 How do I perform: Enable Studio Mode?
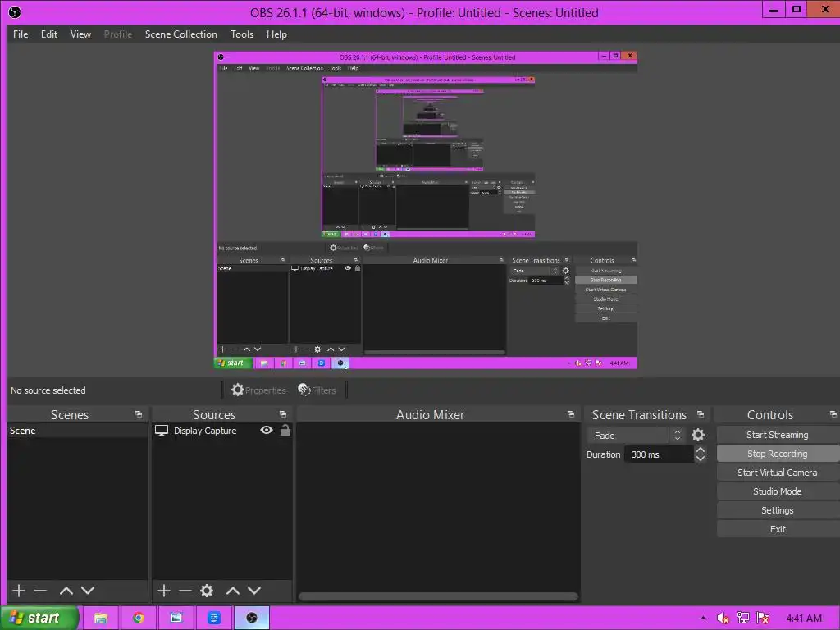click(x=778, y=491)
